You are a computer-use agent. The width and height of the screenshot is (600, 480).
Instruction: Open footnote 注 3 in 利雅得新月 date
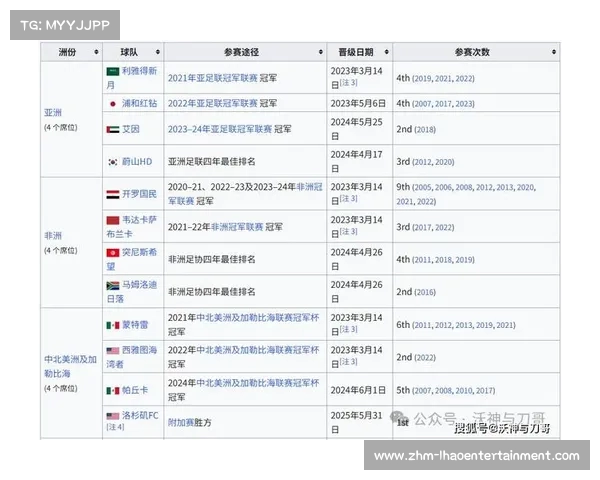point(349,83)
